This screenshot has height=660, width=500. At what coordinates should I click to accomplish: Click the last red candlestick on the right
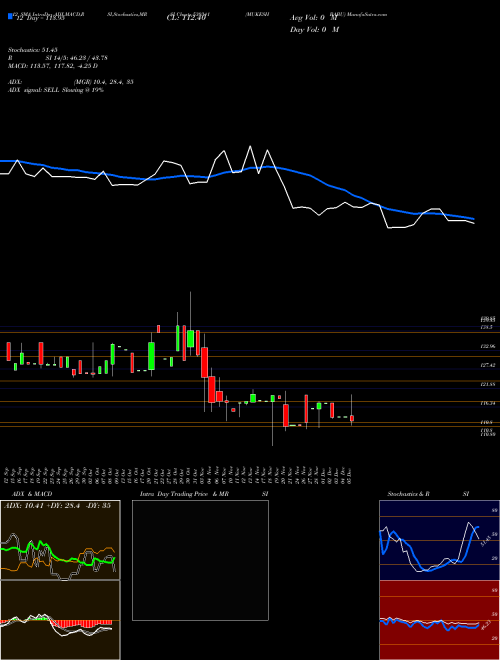point(352,418)
